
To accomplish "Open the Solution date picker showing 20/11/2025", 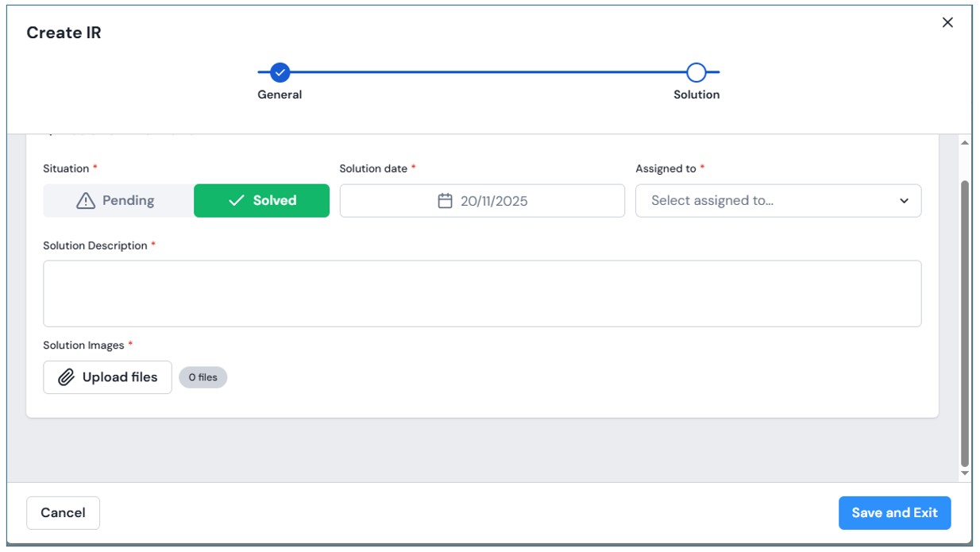I will 482,201.
